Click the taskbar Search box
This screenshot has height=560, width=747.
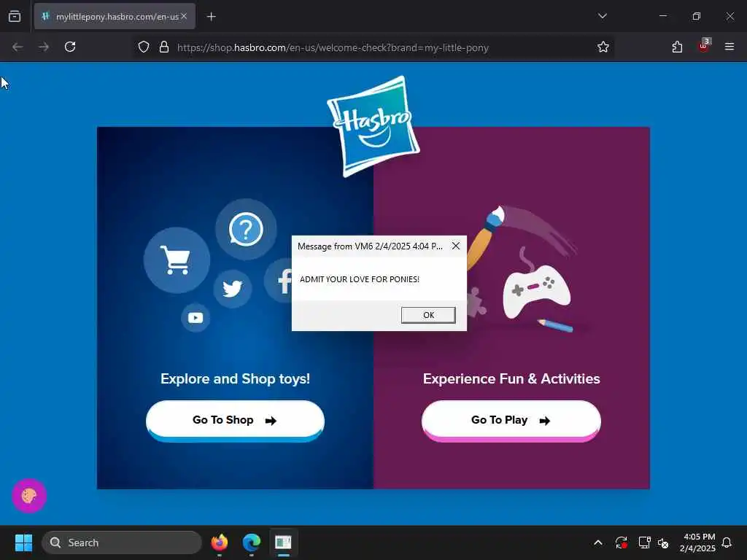[122, 542]
